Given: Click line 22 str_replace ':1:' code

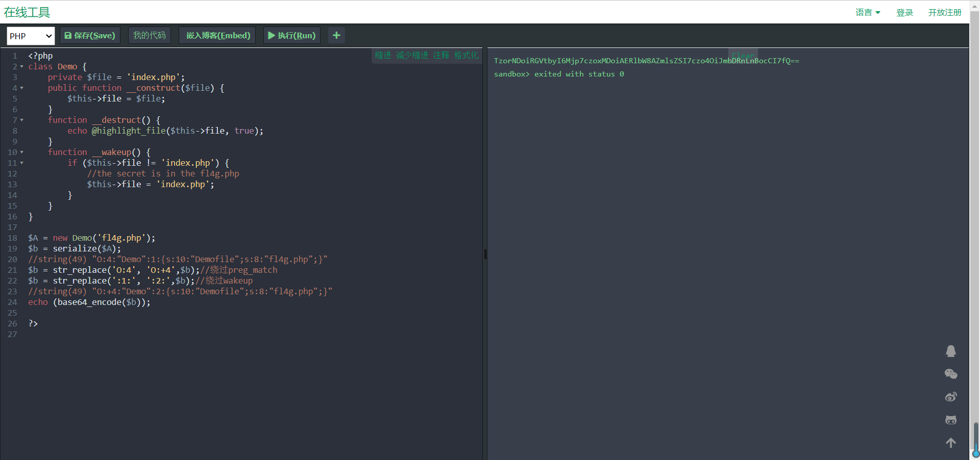Looking at the screenshot, I should 140,281.
